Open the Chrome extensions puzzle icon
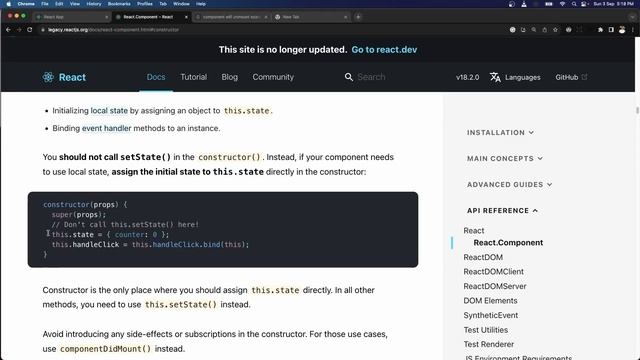The height and width of the screenshot is (360, 640). point(600,30)
